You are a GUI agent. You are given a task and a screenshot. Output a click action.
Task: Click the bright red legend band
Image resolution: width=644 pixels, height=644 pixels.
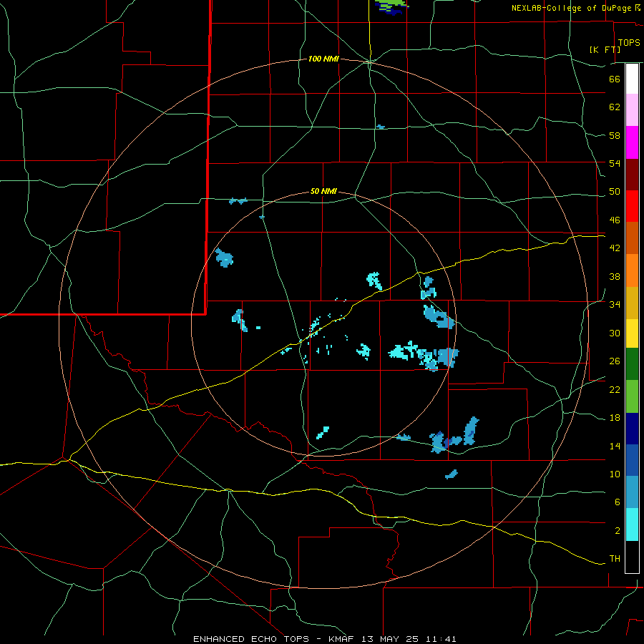[632, 206]
